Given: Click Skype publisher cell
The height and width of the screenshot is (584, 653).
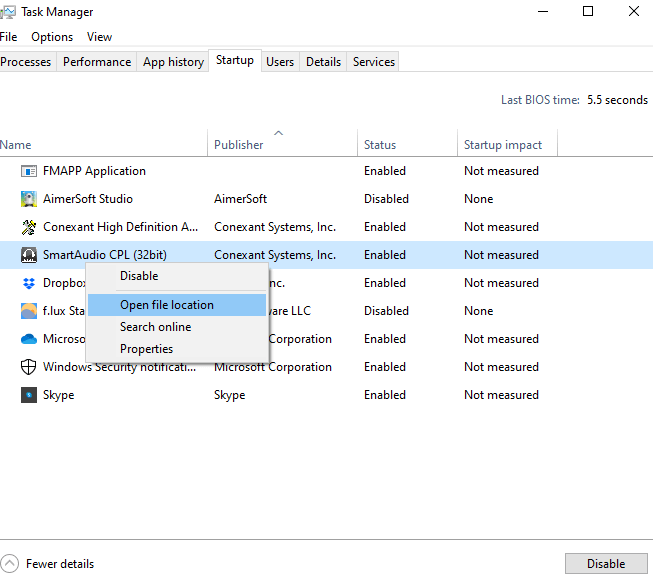Looking at the screenshot, I should (229, 395).
